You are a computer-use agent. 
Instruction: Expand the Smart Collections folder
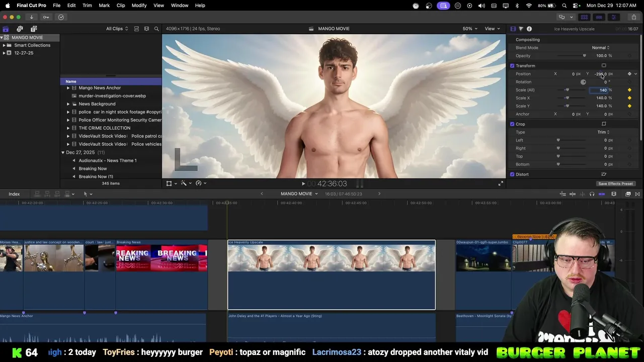pos(4,45)
